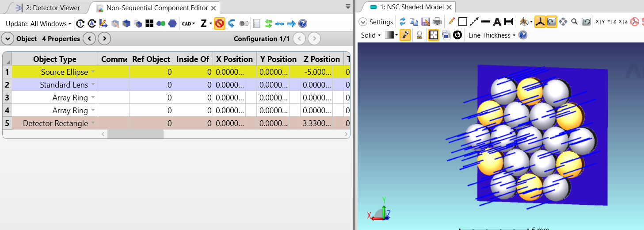
Task: Expand the Line Thickness dropdown
Action: [x=492, y=35]
